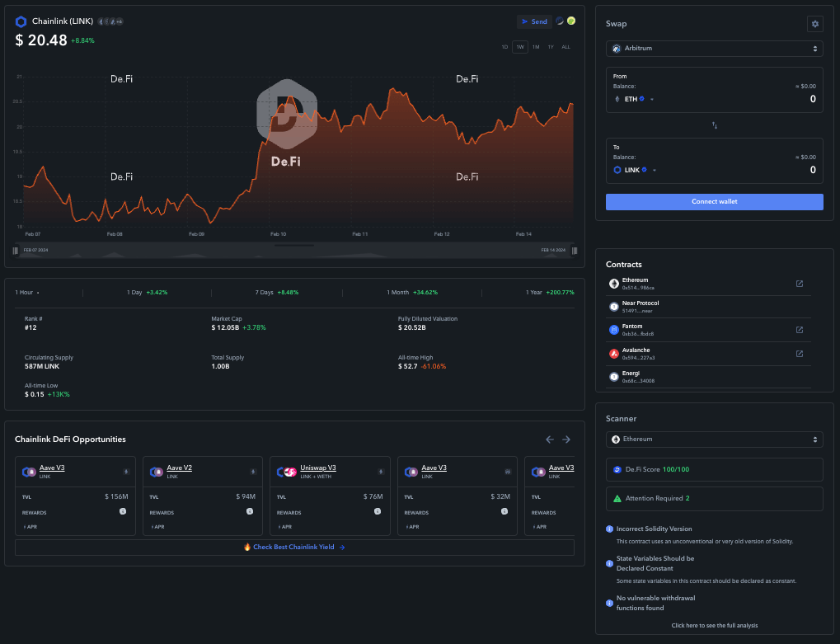Open Aave V3 link on $156M card

point(52,468)
